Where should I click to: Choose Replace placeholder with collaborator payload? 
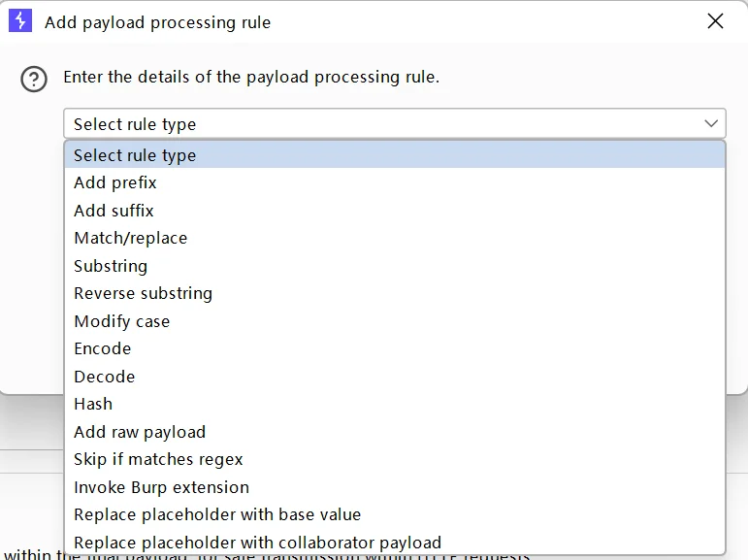(x=257, y=543)
